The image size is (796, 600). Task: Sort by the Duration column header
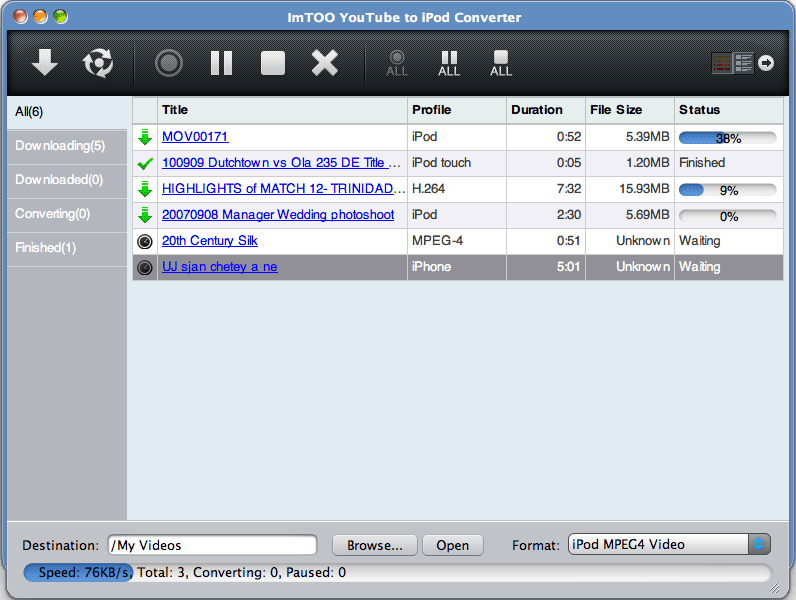546,110
